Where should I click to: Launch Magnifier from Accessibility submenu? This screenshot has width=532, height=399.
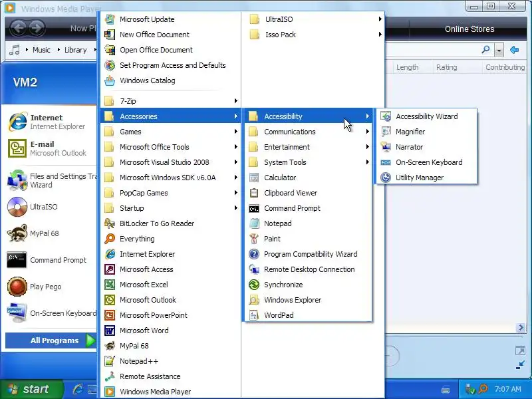coord(426,132)
